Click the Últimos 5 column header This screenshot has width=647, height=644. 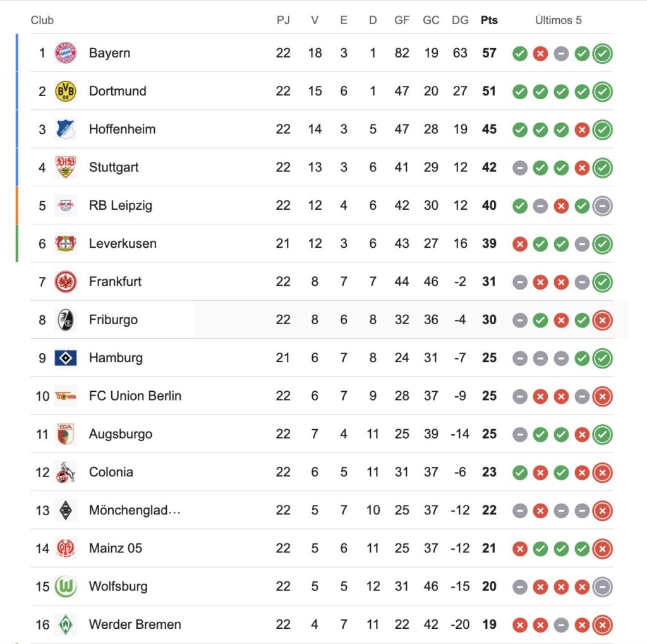pyautogui.click(x=558, y=20)
